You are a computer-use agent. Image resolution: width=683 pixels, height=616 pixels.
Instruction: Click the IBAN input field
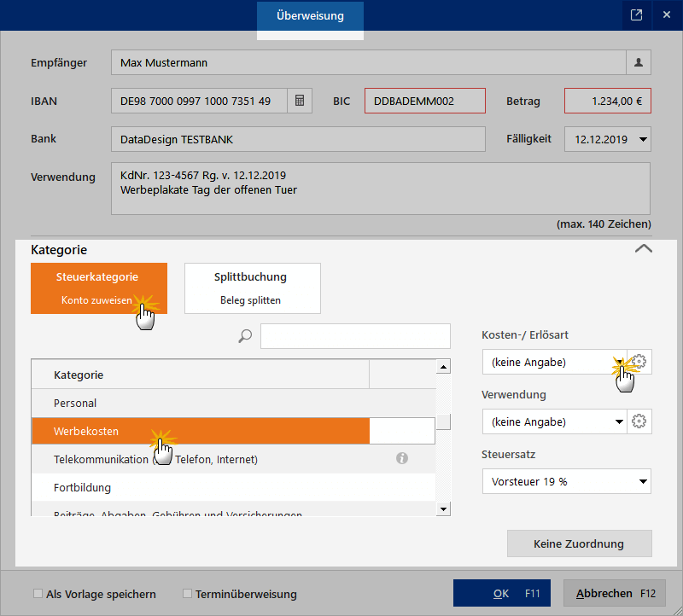[199, 101]
